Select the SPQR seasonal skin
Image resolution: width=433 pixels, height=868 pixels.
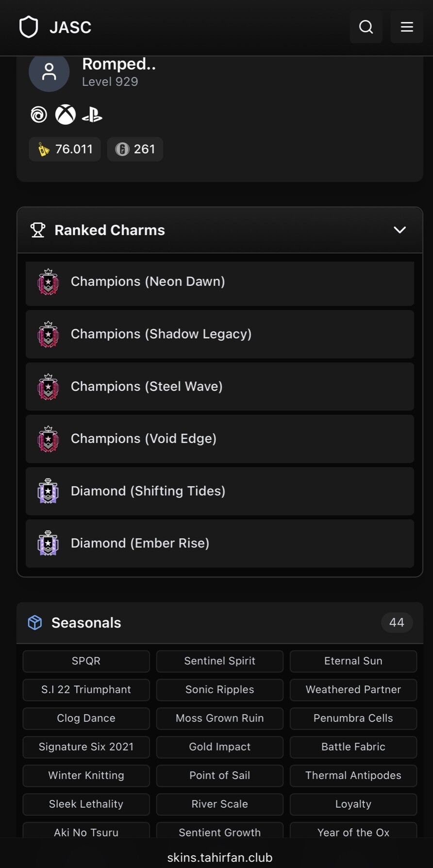86,661
